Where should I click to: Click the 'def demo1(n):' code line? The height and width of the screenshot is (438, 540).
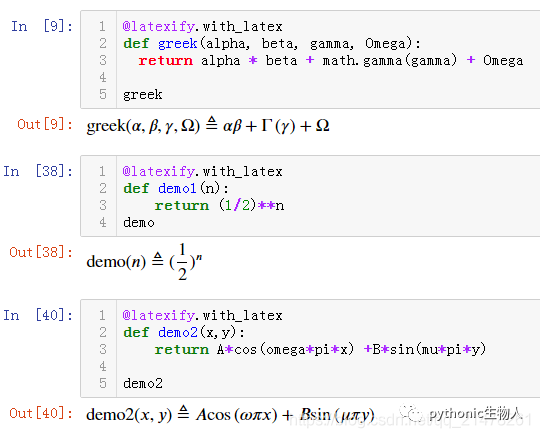click(176, 188)
